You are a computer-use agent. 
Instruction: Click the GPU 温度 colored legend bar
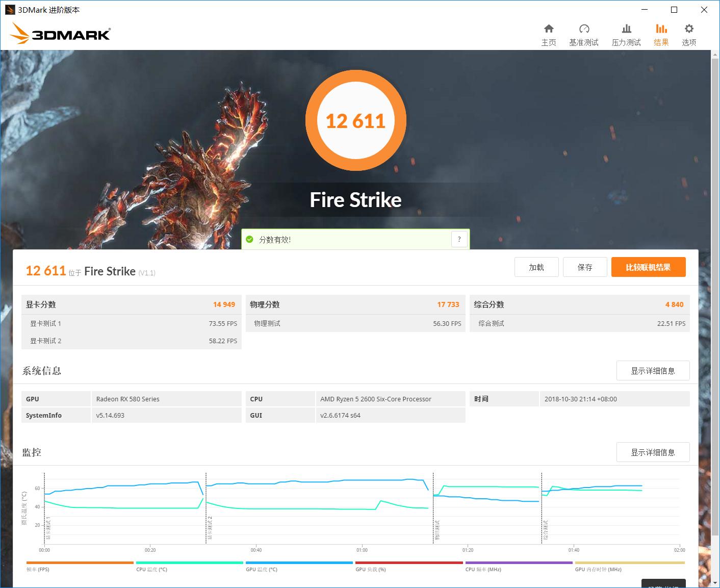299,563
